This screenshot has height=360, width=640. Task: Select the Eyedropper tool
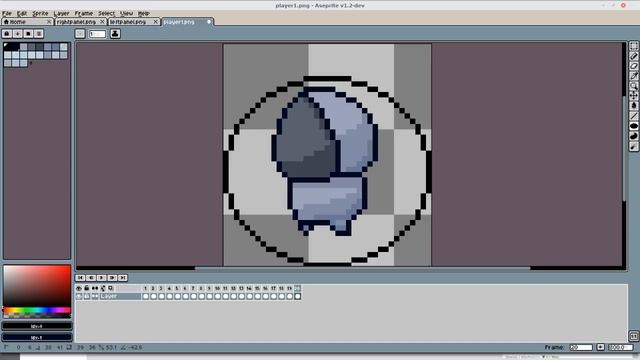click(633, 76)
